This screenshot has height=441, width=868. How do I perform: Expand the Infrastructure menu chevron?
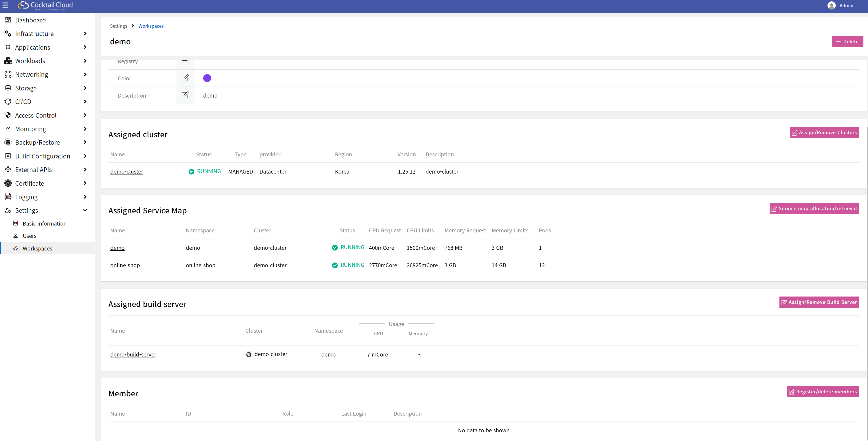85,33
